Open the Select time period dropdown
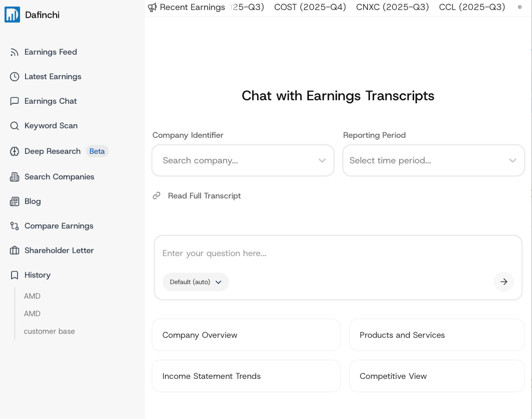The height and width of the screenshot is (419, 532). click(x=512, y=160)
